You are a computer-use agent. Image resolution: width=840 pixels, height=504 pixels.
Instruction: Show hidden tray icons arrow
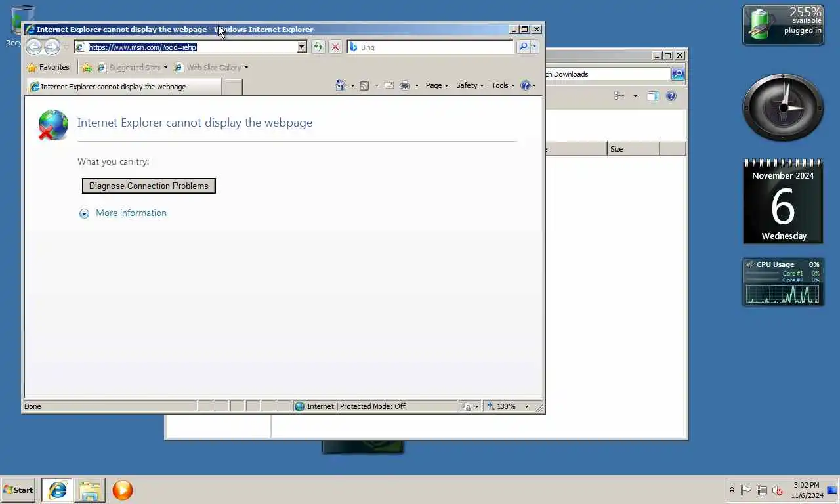pos(732,490)
